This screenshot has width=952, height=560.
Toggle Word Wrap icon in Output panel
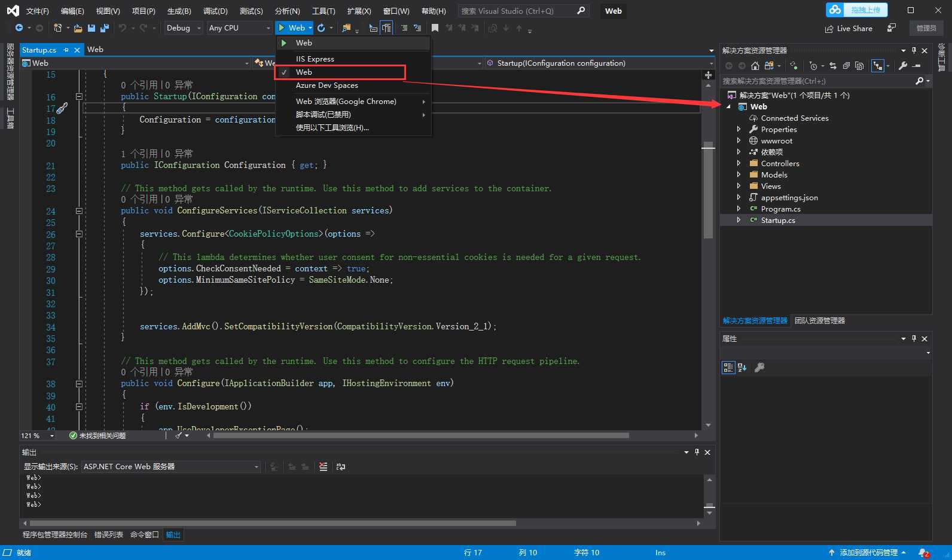click(x=341, y=467)
